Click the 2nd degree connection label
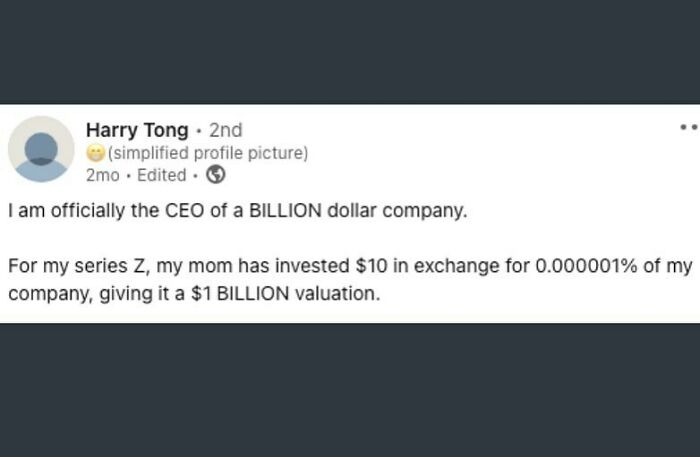 pos(225,130)
